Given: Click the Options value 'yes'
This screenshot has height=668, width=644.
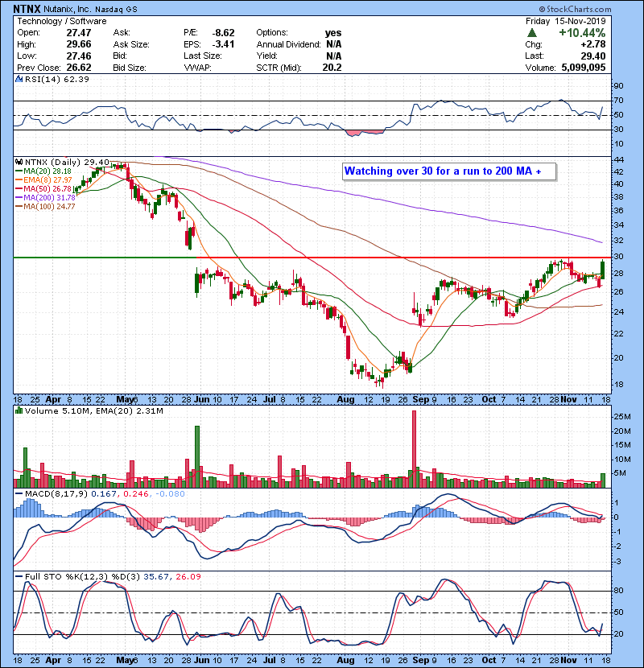Looking at the screenshot, I should click(333, 33).
